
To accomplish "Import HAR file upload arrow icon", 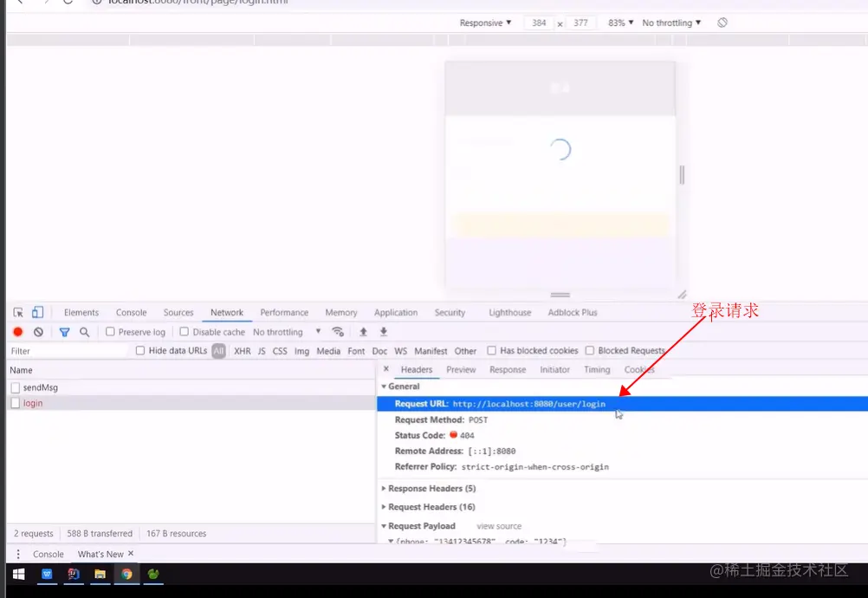I will tap(363, 332).
